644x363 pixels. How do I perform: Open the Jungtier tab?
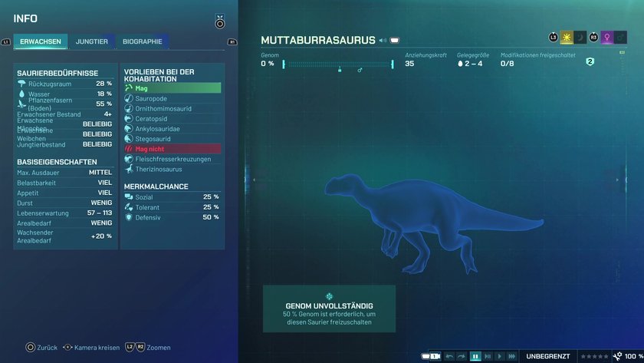[91, 41]
